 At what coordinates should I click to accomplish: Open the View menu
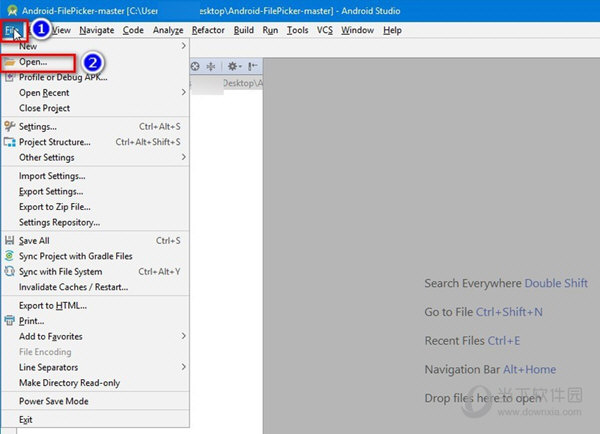(x=61, y=30)
